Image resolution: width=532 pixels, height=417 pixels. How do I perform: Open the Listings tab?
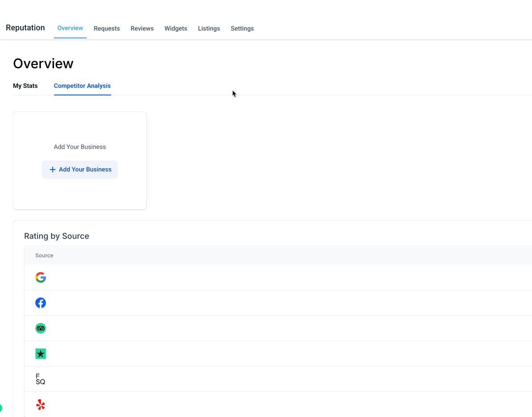209,29
